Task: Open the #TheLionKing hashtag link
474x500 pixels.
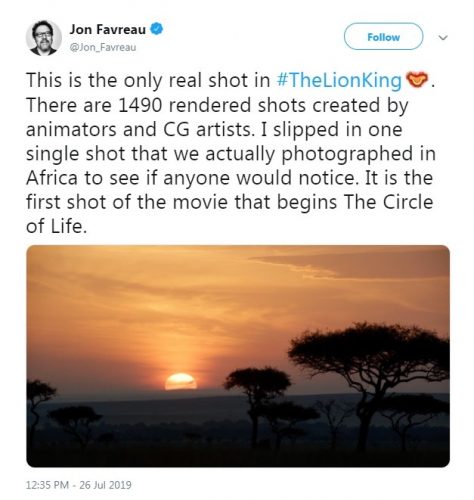Action: coord(339,81)
